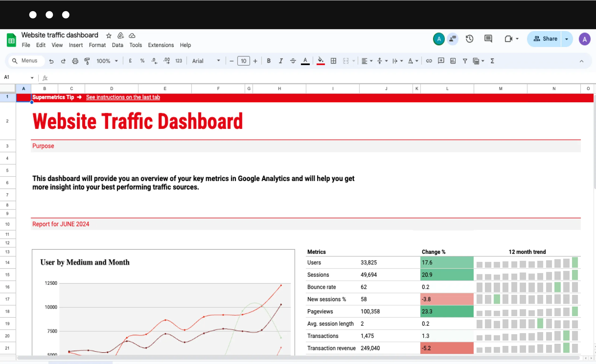The image size is (596, 364).
Task: Open version history clock icon
Action: click(x=470, y=39)
